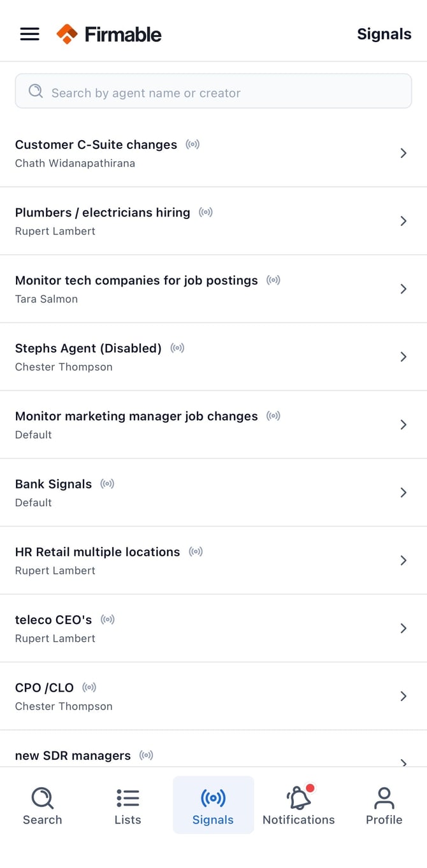Open the hamburger menu

[30, 34]
